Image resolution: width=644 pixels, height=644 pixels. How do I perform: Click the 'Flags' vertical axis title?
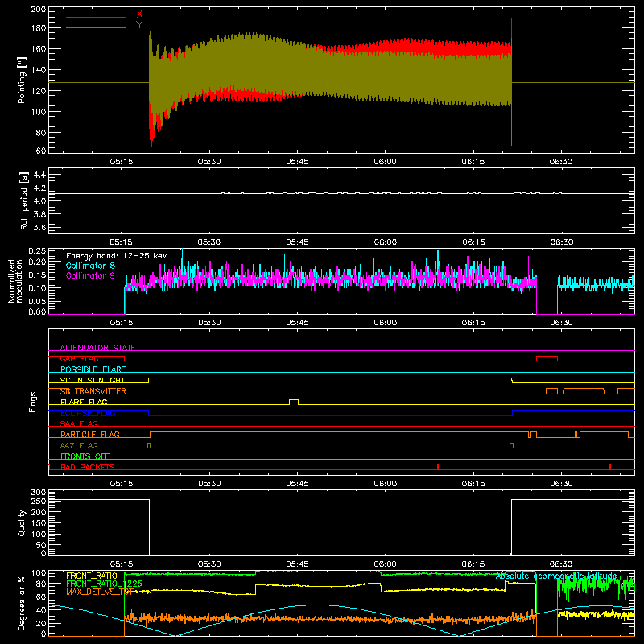32,402
